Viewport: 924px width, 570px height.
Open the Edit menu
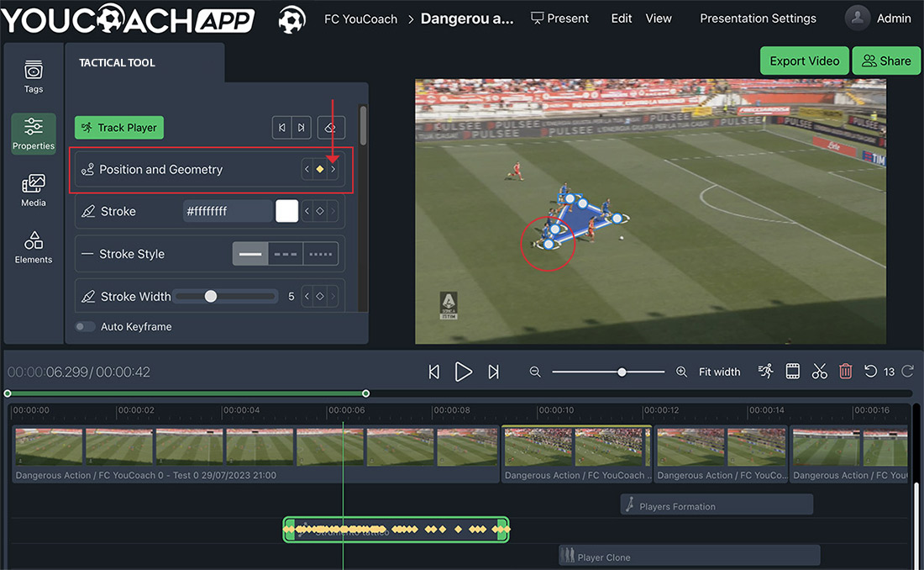coord(621,18)
